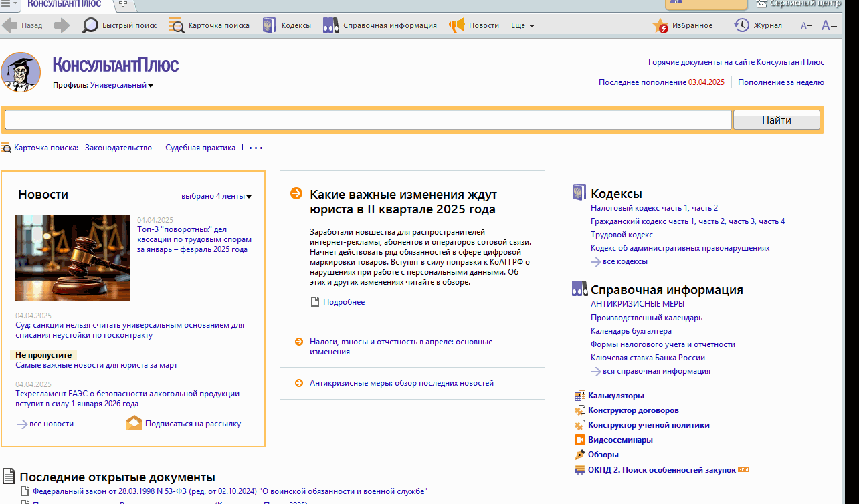Open Новости megaphone in toolbar
The height and width of the screenshot is (504, 859).
[474, 25]
